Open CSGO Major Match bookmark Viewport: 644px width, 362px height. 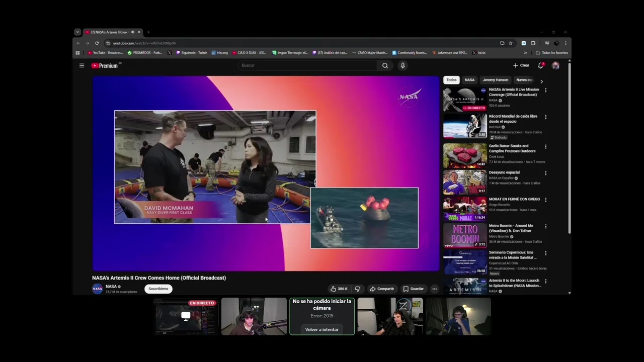[x=370, y=53]
